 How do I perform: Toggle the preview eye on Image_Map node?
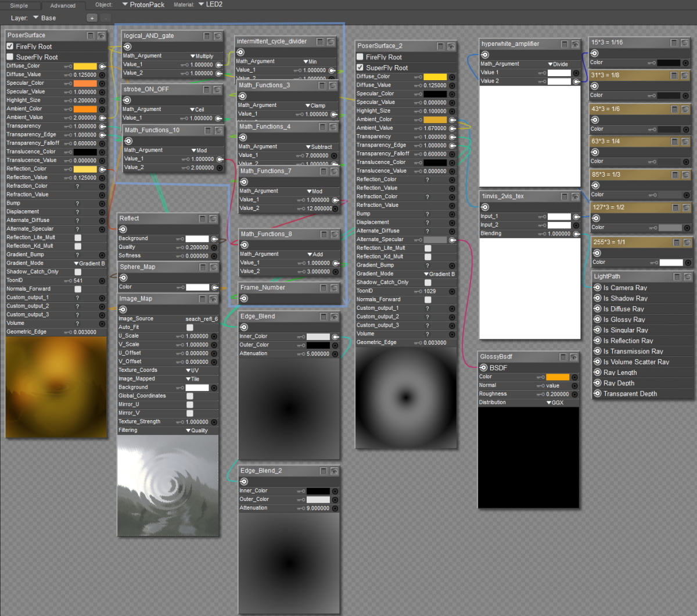[x=213, y=299]
